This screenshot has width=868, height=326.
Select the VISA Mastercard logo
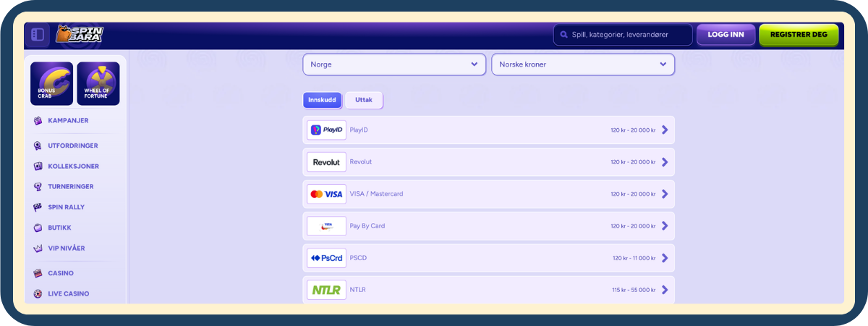click(x=326, y=194)
